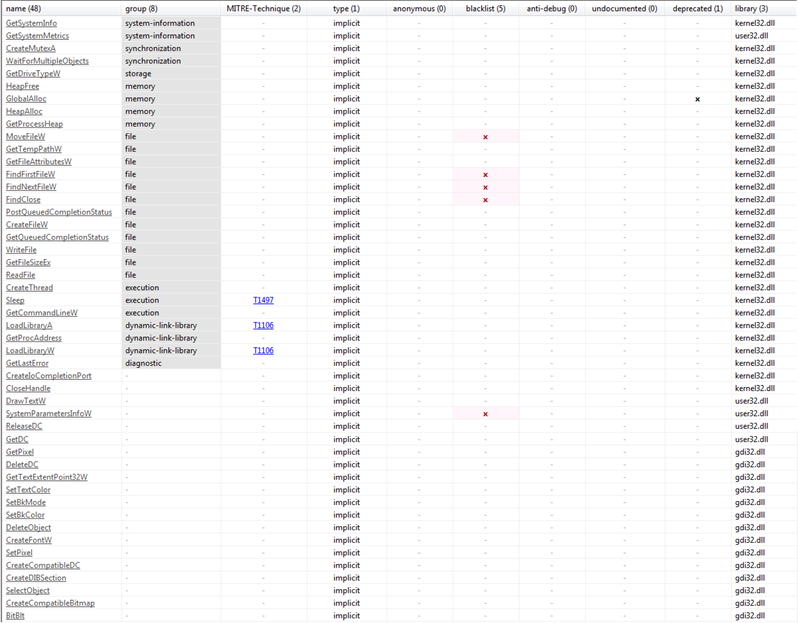Select the diagnostic group cell
This screenshot has height=623, width=798.
click(171, 363)
